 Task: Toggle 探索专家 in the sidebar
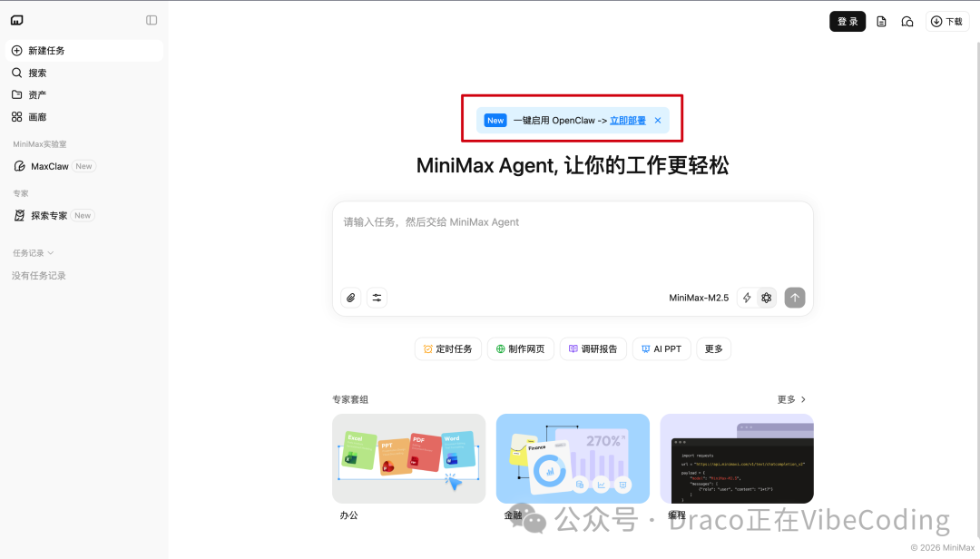(x=54, y=215)
